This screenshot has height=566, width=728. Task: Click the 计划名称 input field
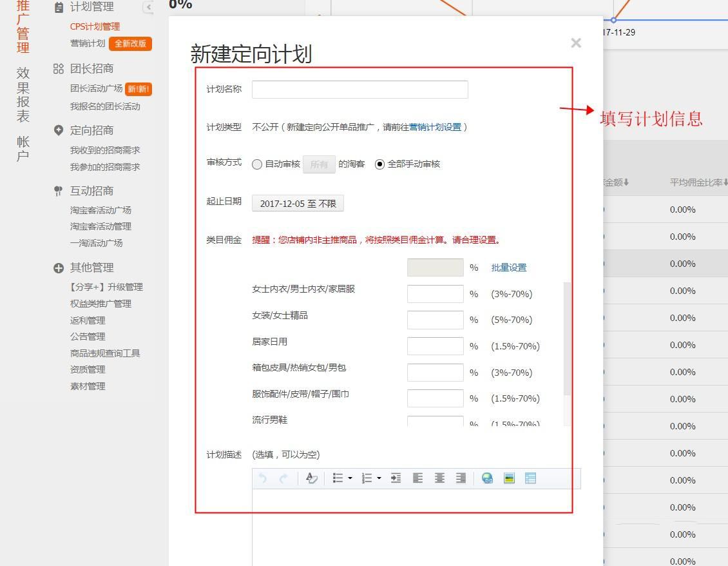[359, 89]
